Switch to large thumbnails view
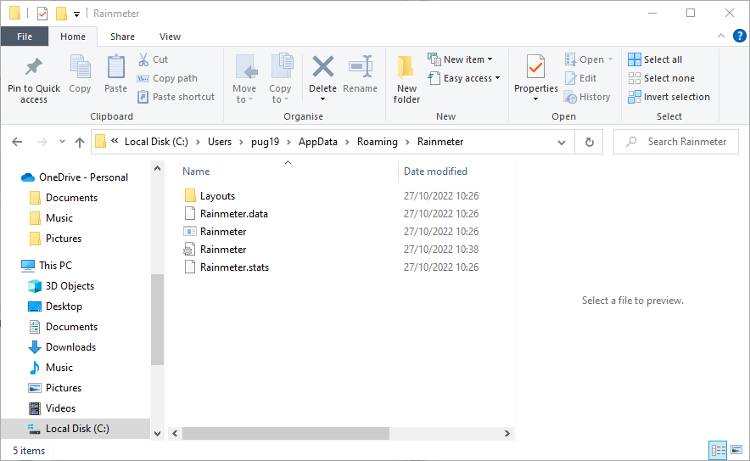The width and height of the screenshot is (750, 461). click(x=737, y=450)
